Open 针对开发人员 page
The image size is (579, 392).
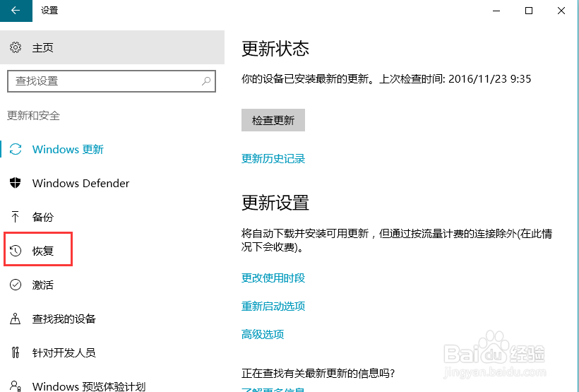(x=64, y=352)
